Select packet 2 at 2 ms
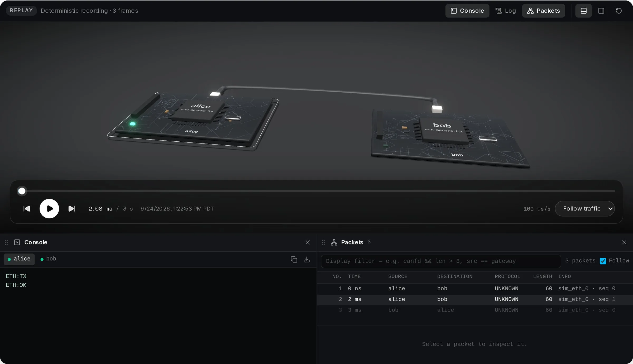Screen dimensions: 633x364 pyautogui.click(x=475, y=299)
